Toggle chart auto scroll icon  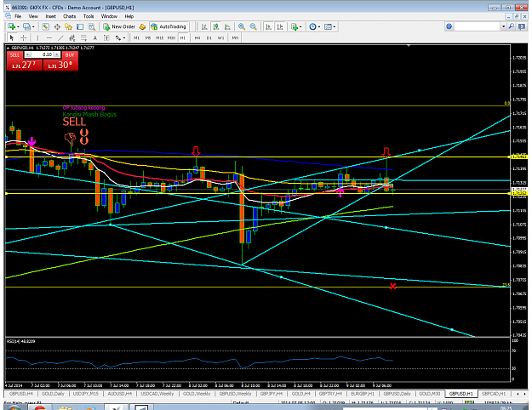(x=268, y=26)
